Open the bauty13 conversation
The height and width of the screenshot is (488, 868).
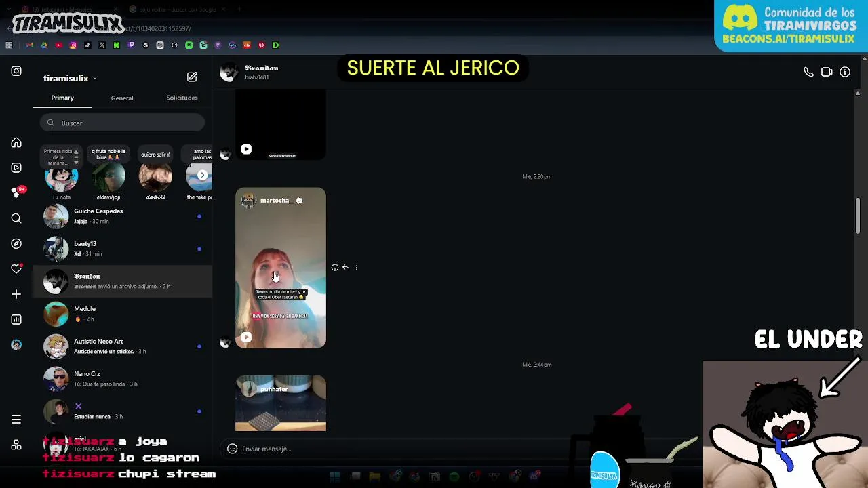(122, 249)
